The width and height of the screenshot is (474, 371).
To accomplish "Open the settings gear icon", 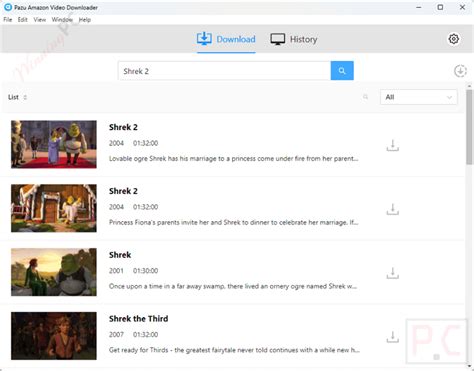I will [x=453, y=39].
